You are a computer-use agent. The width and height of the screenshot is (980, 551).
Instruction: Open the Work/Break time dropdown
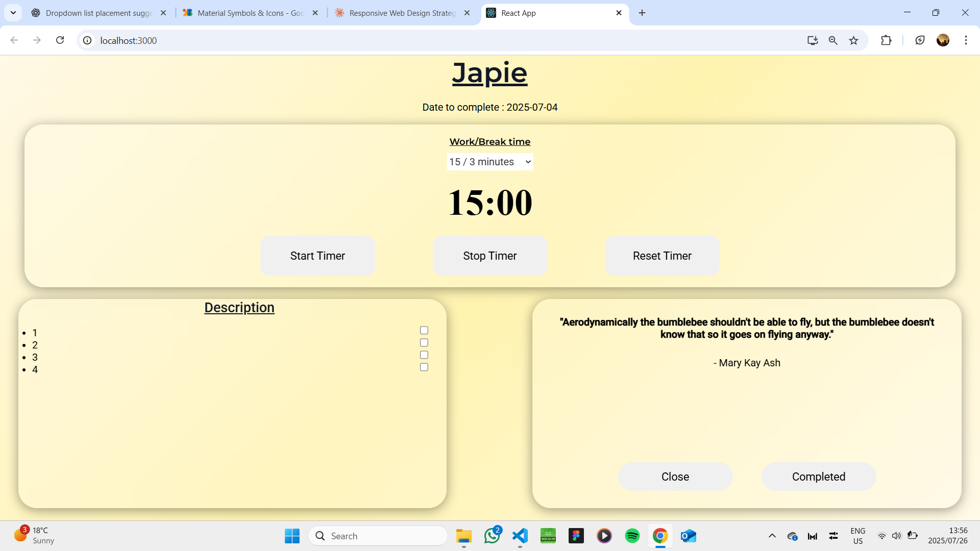pos(489,162)
